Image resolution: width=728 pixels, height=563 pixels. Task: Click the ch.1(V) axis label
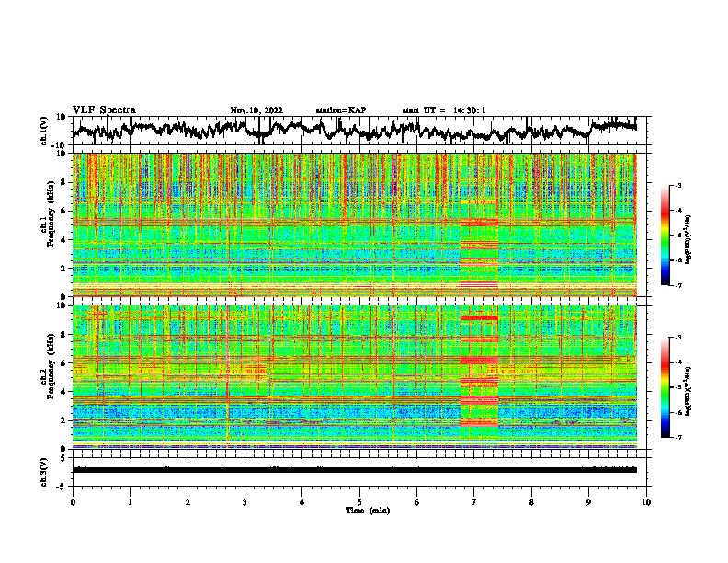coord(44,131)
